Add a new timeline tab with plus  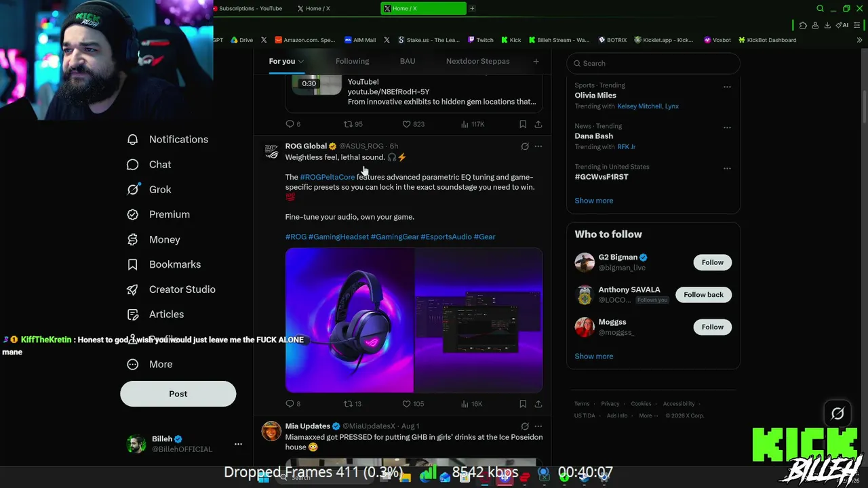click(536, 62)
